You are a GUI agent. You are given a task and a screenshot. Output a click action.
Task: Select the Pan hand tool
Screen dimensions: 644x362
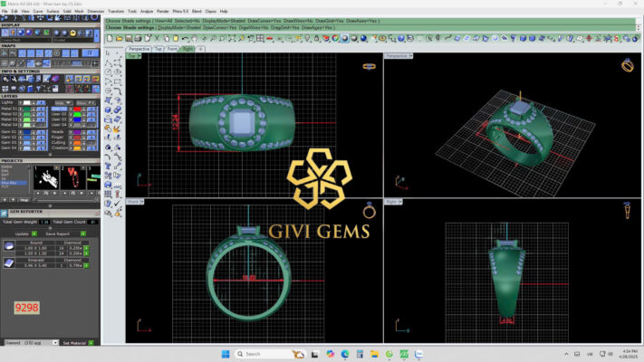coord(194,38)
